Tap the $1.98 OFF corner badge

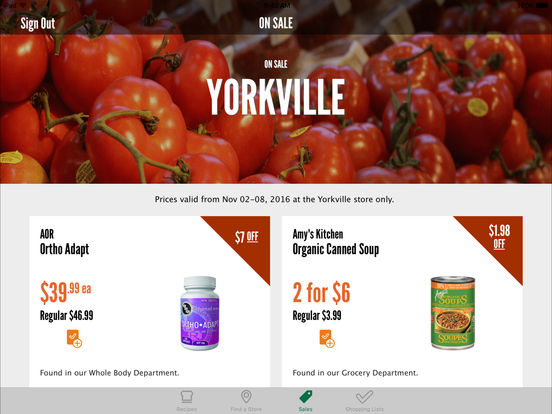click(x=499, y=237)
